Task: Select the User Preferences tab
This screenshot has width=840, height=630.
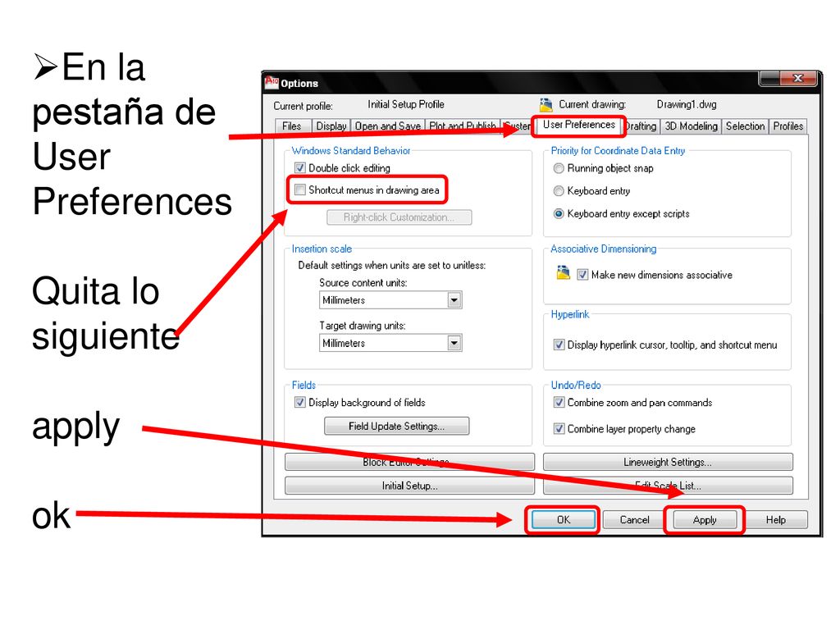Action: click(579, 125)
